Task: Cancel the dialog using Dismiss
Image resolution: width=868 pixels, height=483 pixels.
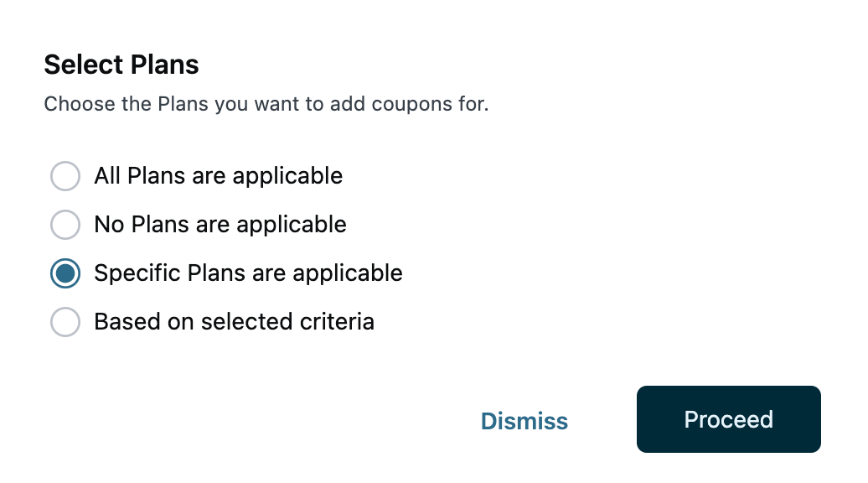Action: [524, 421]
